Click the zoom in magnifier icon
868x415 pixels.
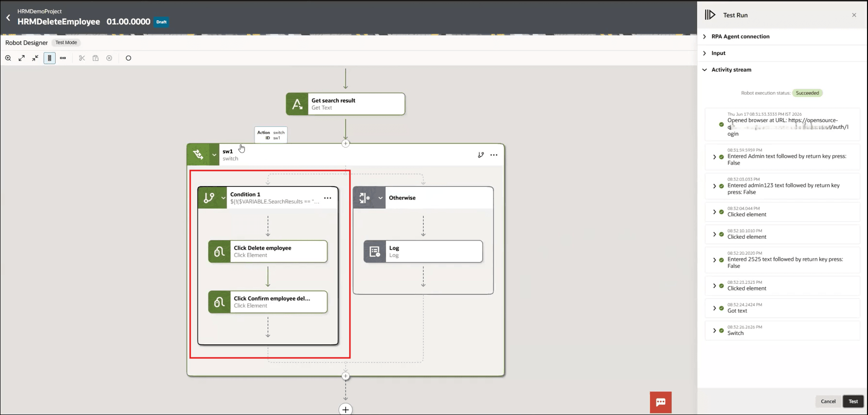click(8, 58)
